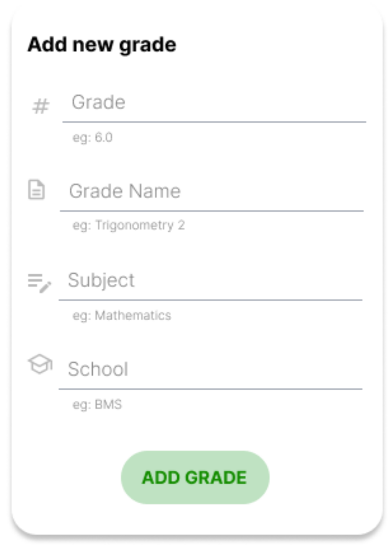Select the School text field
The image size is (392, 546).
point(210,369)
